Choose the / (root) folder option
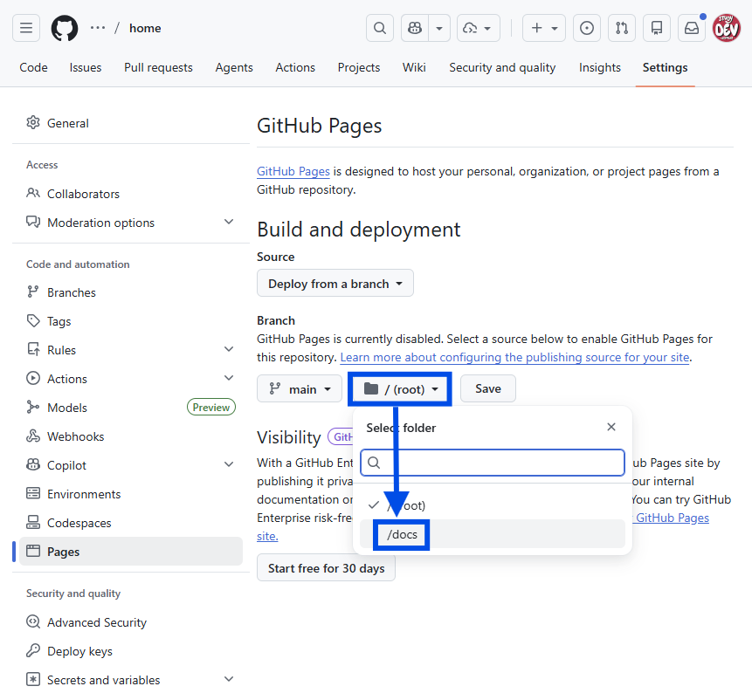 tap(493, 505)
